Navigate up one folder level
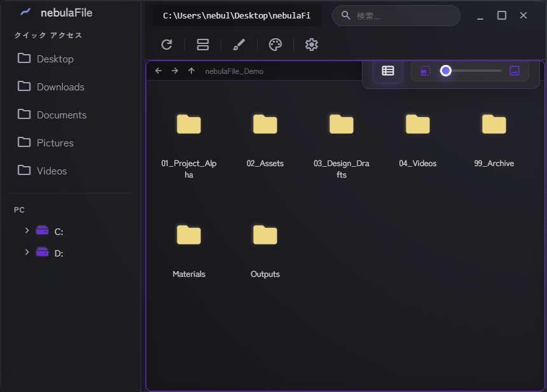 point(191,71)
